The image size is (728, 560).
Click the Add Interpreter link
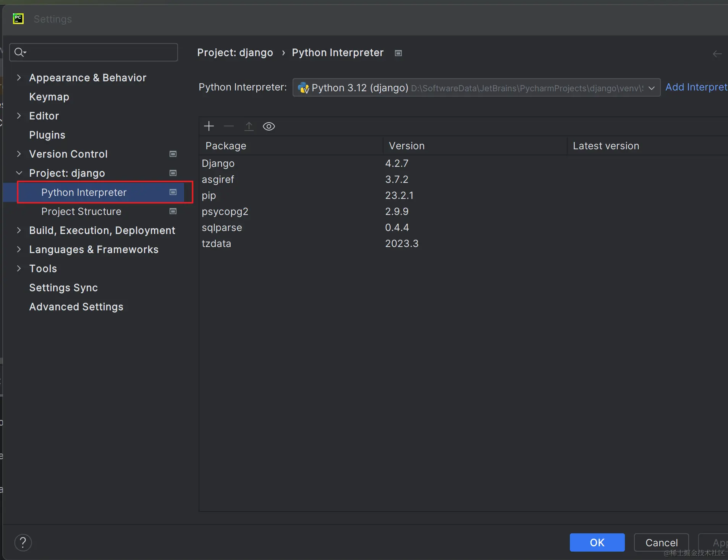click(x=696, y=87)
